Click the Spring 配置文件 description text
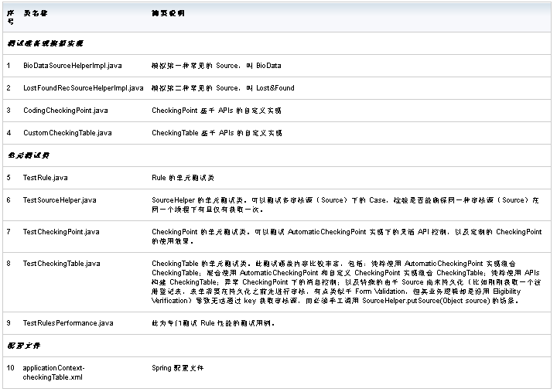The height and width of the screenshot is (392, 557). [177, 368]
